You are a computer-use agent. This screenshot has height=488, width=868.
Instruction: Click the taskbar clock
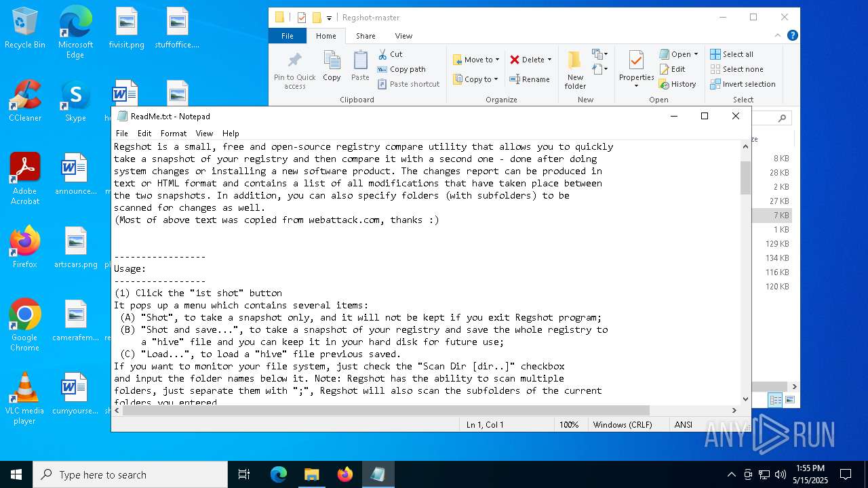pos(810,474)
